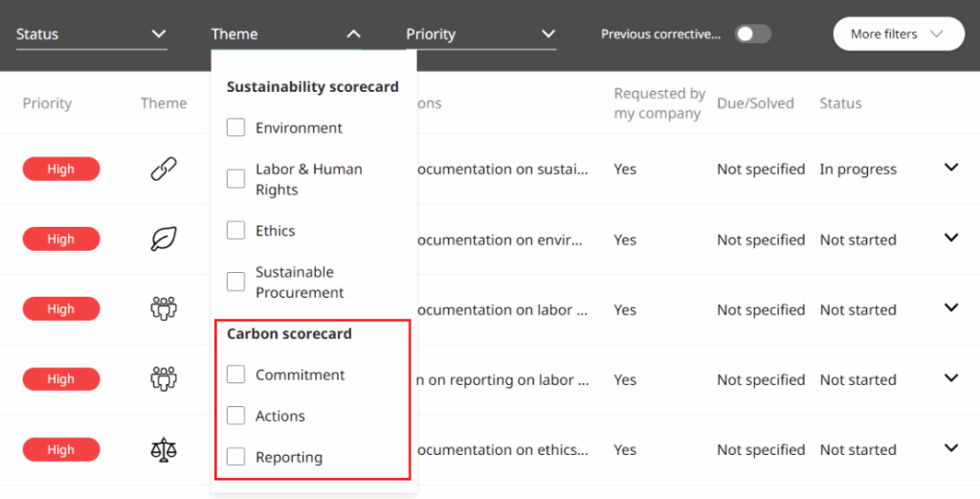The height and width of the screenshot is (499, 980).
Task: Expand the In progress row with its chevron
Action: (950, 168)
